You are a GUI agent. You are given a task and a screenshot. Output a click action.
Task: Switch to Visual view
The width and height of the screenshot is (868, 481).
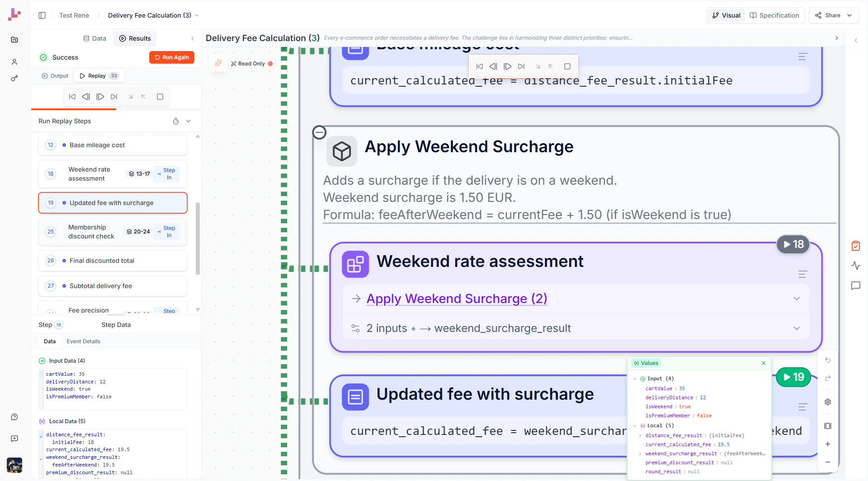[x=726, y=15]
